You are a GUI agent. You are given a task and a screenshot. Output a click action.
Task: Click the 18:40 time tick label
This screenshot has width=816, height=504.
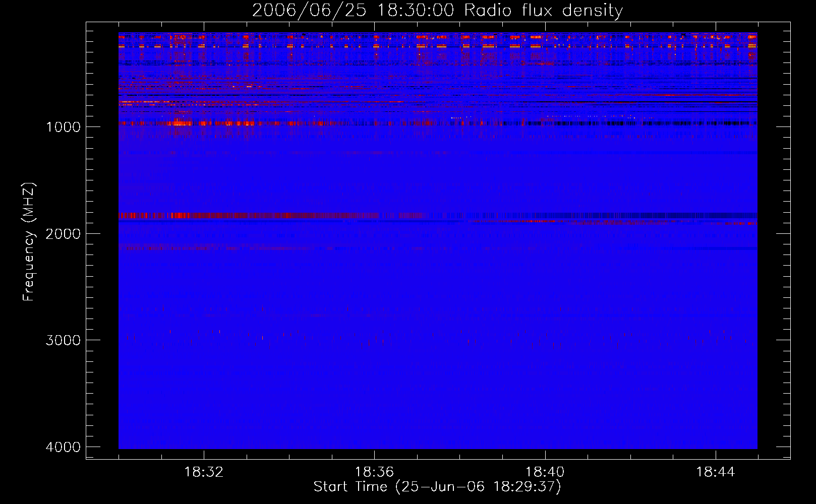[x=545, y=472]
